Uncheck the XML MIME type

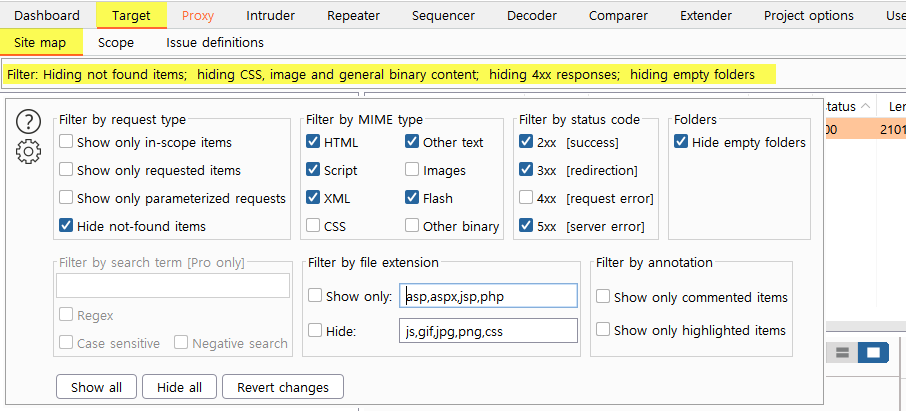[x=313, y=198]
